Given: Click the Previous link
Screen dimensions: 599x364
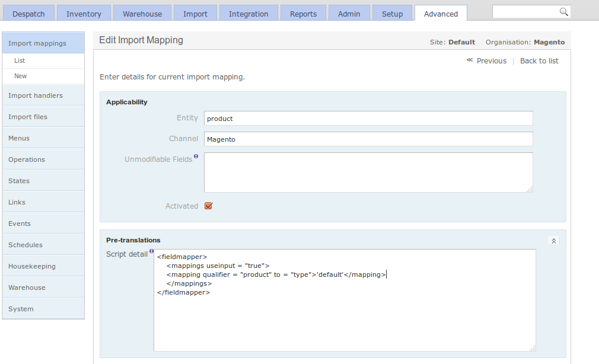Looking at the screenshot, I should point(491,60).
